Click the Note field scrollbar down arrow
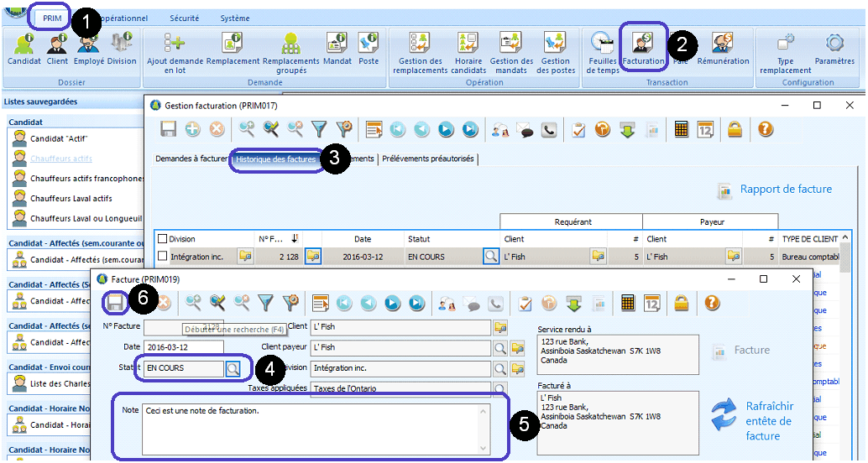This screenshot has height=463, width=868. tap(484, 449)
